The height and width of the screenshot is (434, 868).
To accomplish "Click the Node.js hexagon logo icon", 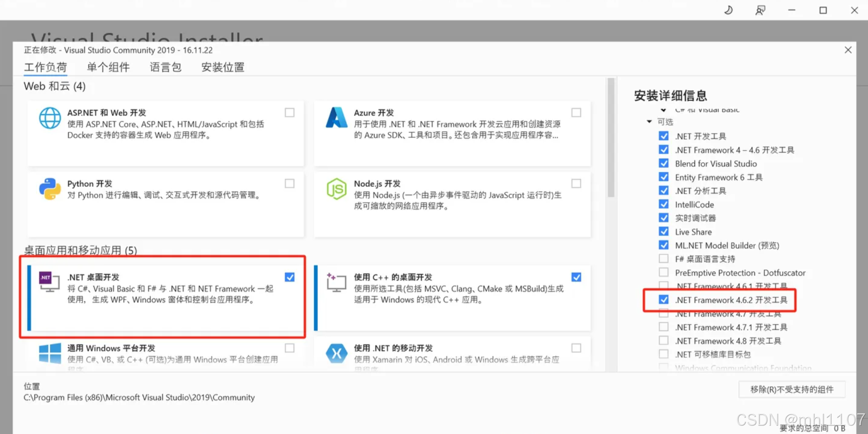I will pyautogui.click(x=336, y=189).
